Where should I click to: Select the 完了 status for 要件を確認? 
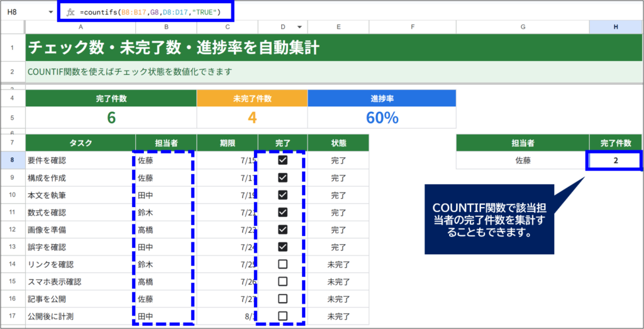point(338,160)
